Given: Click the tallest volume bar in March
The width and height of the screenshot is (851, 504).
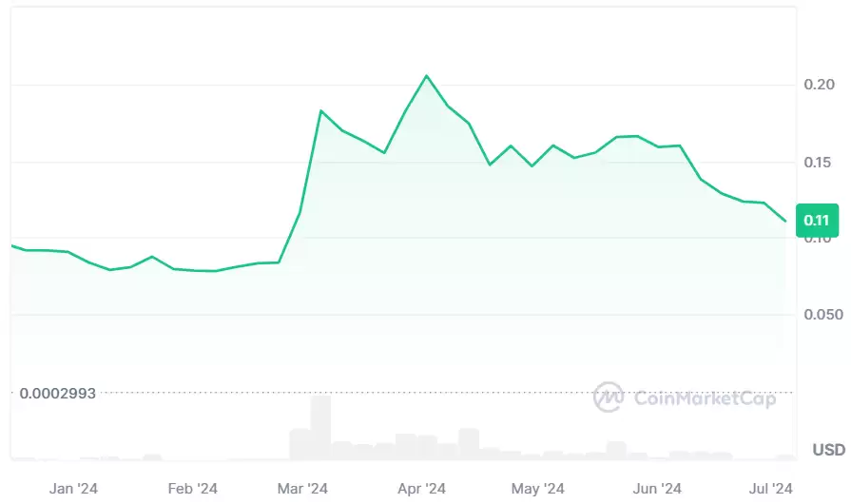Looking at the screenshot, I should pyautogui.click(x=320, y=428).
